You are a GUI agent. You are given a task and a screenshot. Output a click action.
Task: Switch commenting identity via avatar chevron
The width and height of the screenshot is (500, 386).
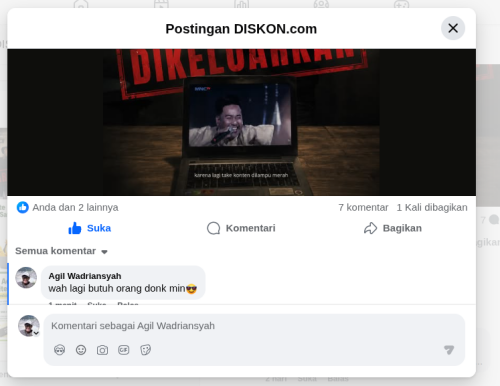point(36,333)
